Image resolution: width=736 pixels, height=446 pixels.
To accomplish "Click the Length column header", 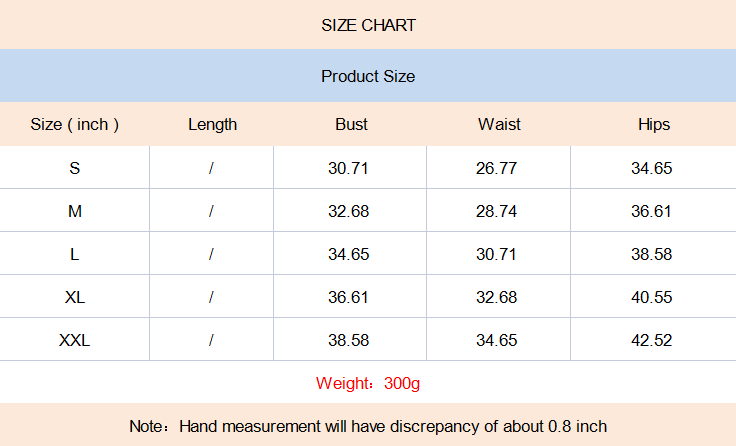I will [x=212, y=125].
